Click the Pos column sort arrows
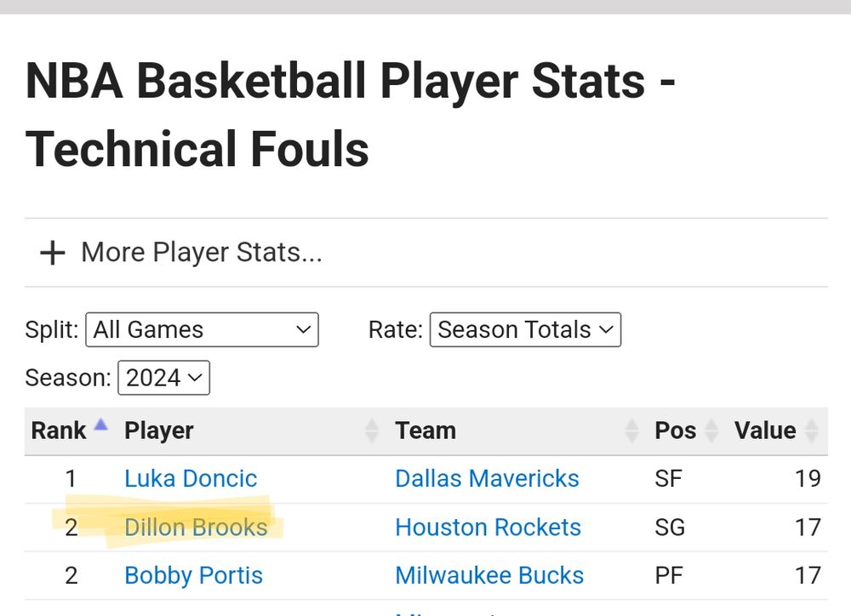The width and height of the screenshot is (851, 616). click(712, 431)
